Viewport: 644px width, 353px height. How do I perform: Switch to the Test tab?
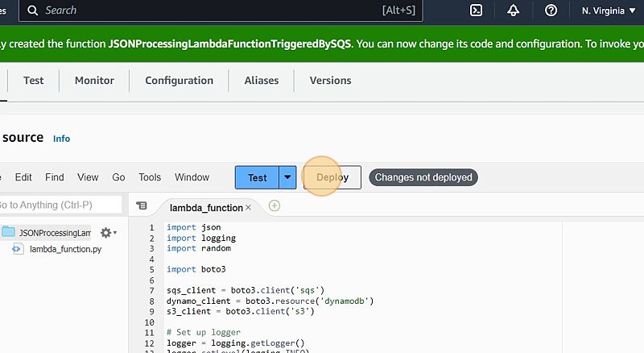[33, 81]
